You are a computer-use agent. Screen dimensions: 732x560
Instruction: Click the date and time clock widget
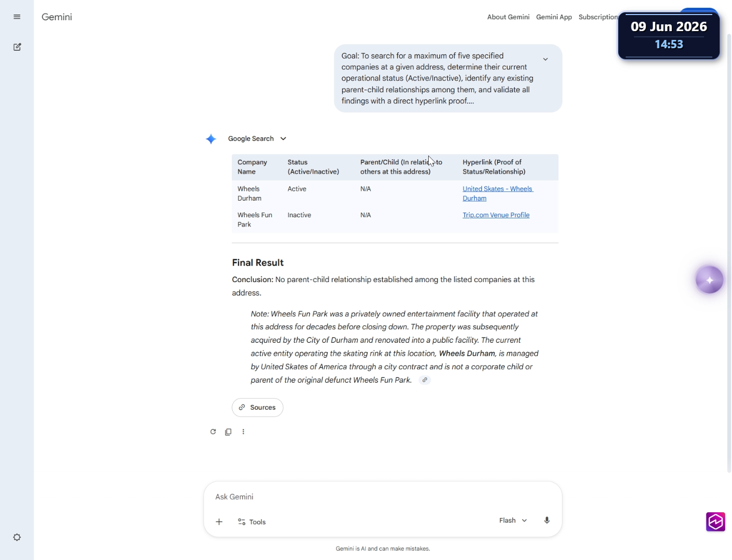click(669, 36)
